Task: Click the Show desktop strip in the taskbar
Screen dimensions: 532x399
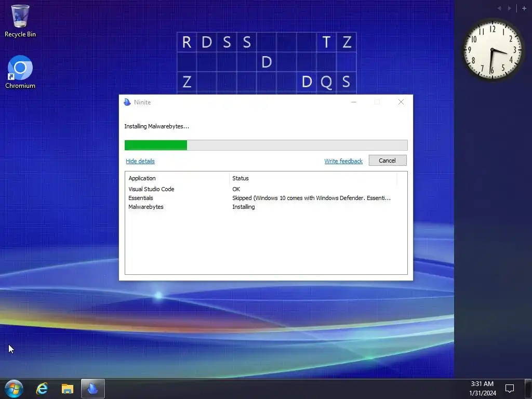Action: pos(528,389)
